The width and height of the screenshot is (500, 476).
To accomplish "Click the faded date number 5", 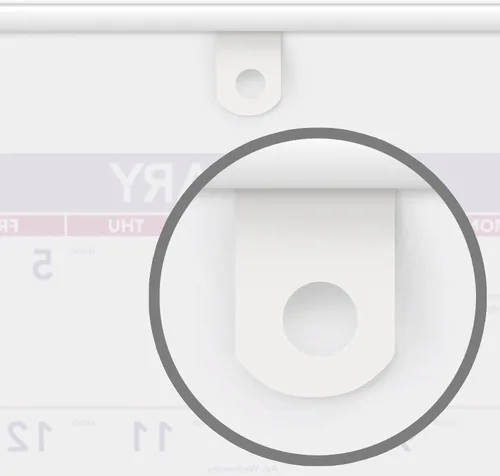I will coord(43,264).
